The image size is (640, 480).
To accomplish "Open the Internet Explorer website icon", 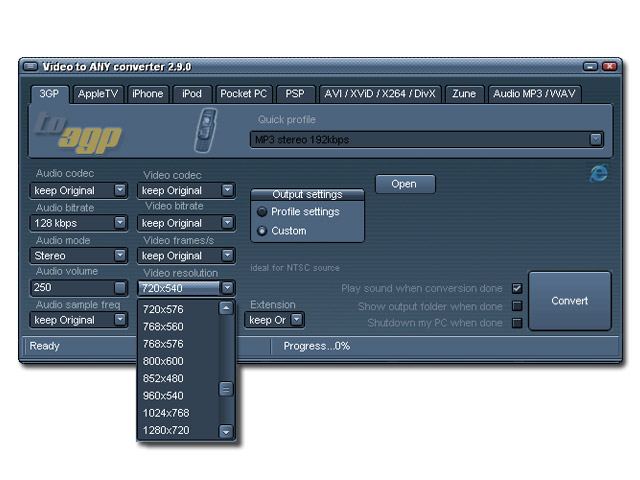I will 599,173.
